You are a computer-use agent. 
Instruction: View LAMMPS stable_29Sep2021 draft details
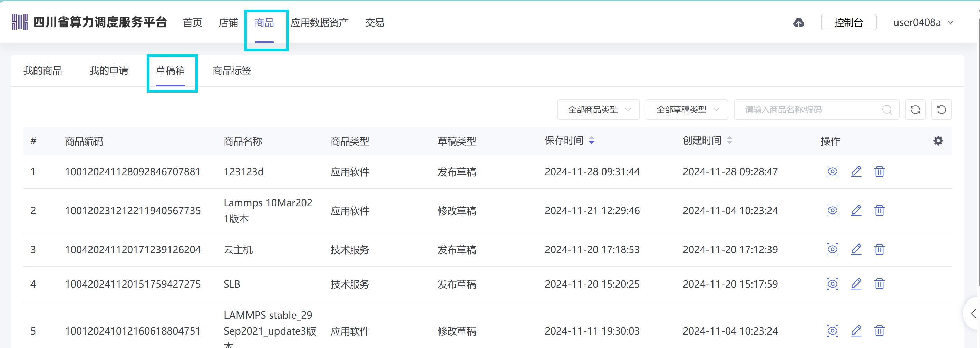832,330
